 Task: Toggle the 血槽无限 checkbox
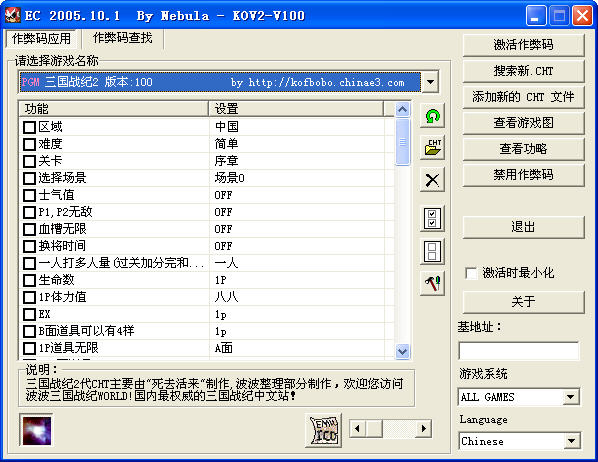(29, 229)
